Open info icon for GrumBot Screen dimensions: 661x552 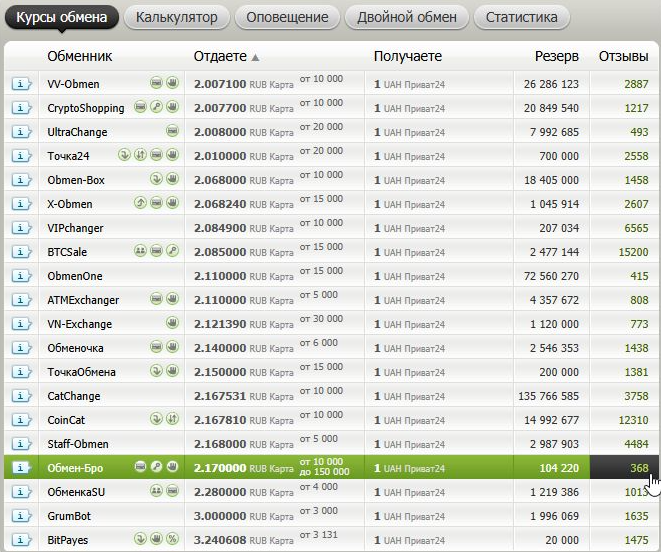coord(21,516)
